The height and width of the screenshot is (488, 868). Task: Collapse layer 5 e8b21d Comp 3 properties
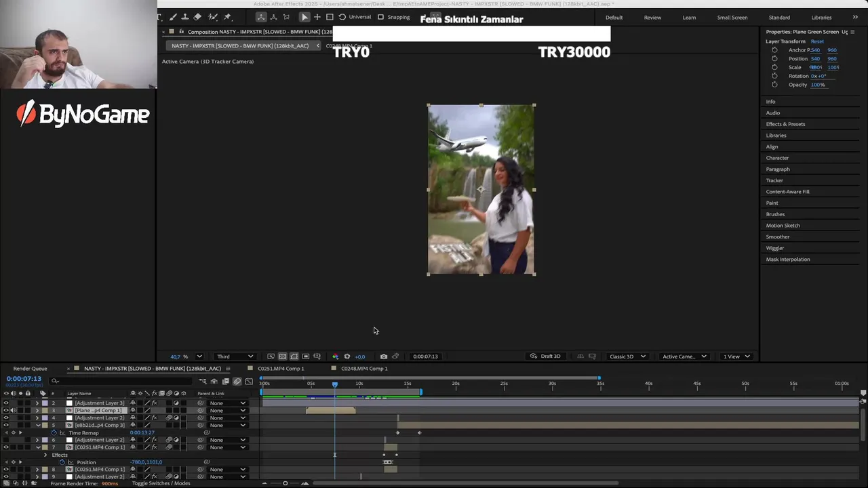pos(38,425)
